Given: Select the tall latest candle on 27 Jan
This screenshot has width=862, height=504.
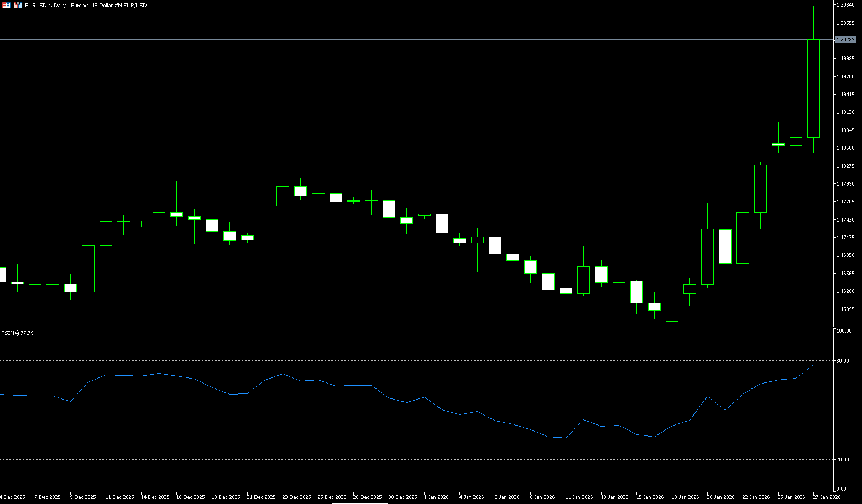Looking at the screenshot, I should [x=813, y=88].
